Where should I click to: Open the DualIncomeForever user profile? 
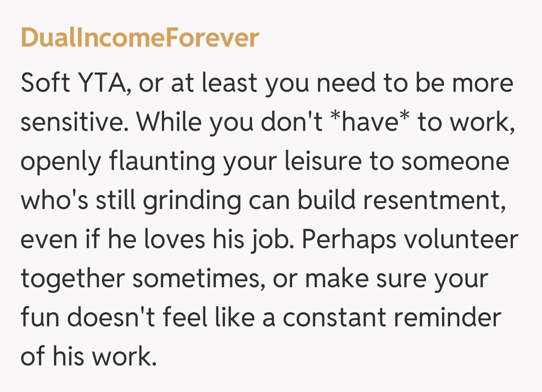click(x=140, y=38)
